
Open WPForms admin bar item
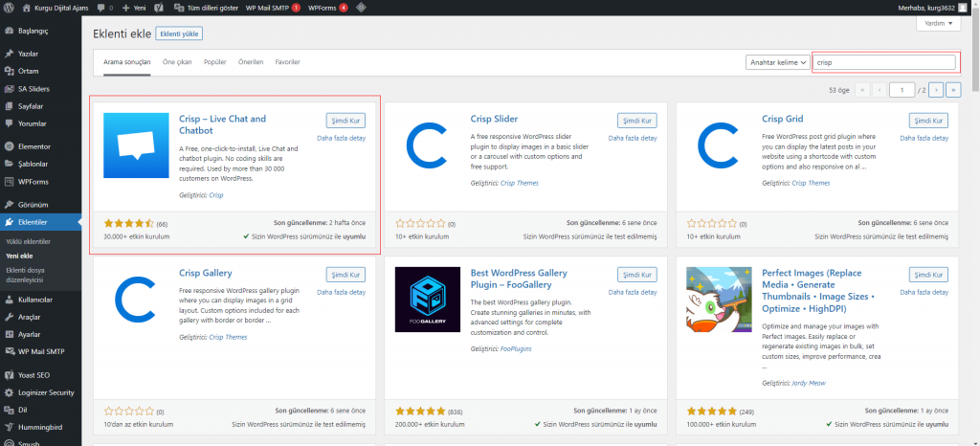tap(328, 8)
